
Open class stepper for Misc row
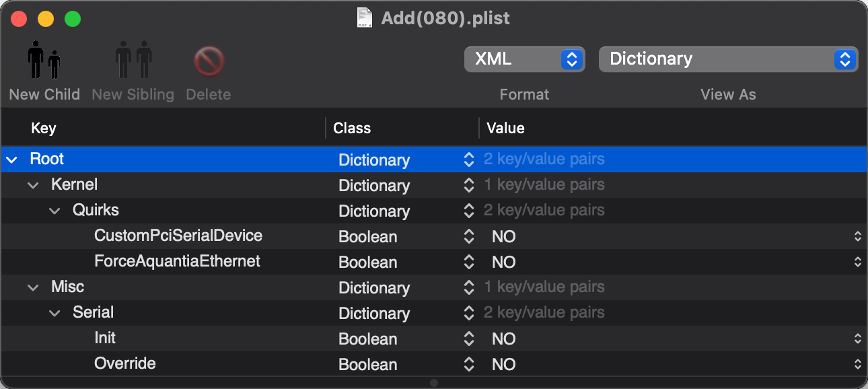point(469,287)
